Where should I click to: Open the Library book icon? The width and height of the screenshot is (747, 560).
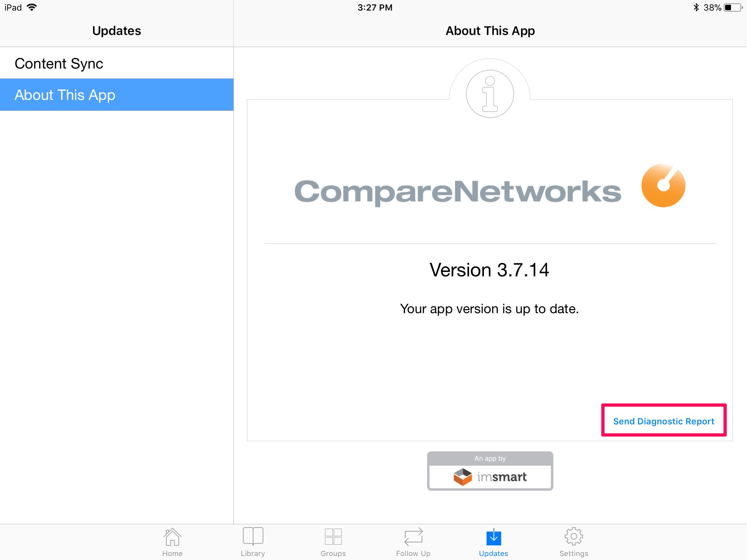253,536
